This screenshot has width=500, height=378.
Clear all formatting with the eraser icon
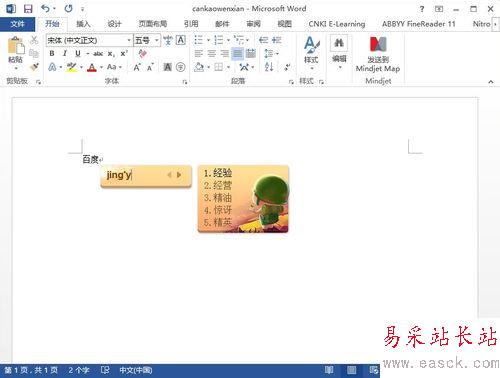pos(143,53)
